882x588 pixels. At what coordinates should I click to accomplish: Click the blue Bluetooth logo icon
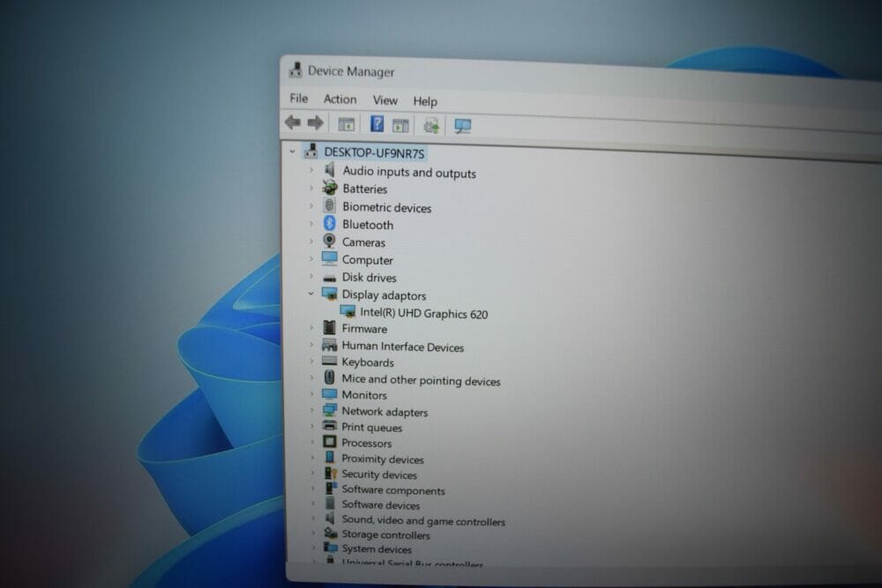[x=330, y=223]
